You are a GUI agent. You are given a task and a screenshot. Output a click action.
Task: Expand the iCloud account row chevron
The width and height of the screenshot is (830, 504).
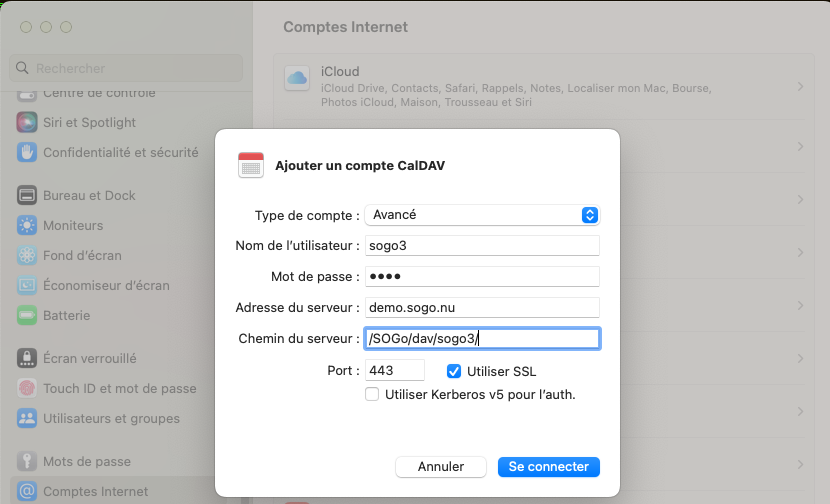[x=800, y=87]
